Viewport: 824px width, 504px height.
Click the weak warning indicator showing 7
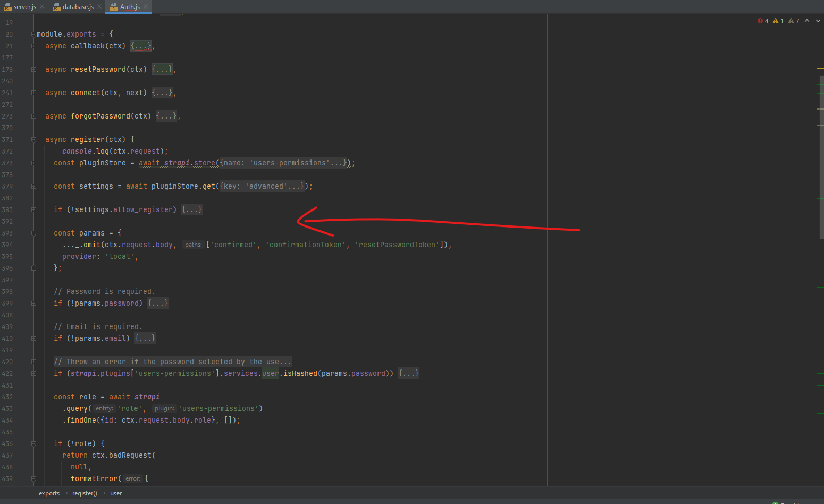[x=792, y=21]
